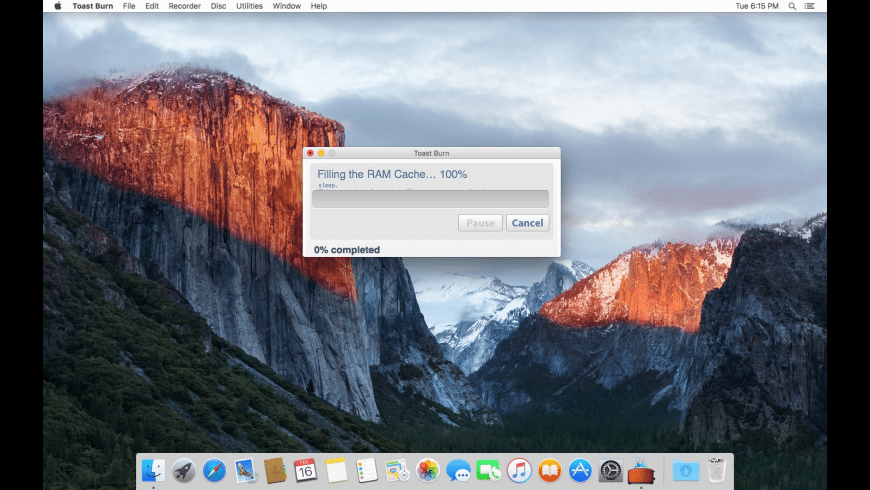Click the '0% completed' status text

347,250
